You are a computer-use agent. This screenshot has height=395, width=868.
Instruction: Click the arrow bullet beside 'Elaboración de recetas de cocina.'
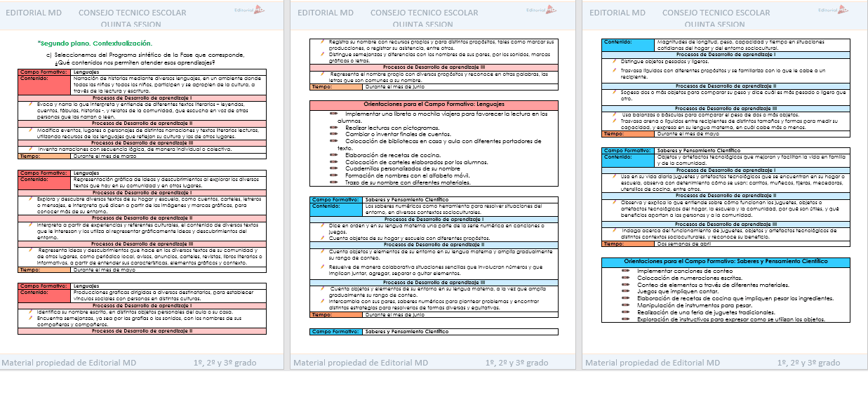334,155
